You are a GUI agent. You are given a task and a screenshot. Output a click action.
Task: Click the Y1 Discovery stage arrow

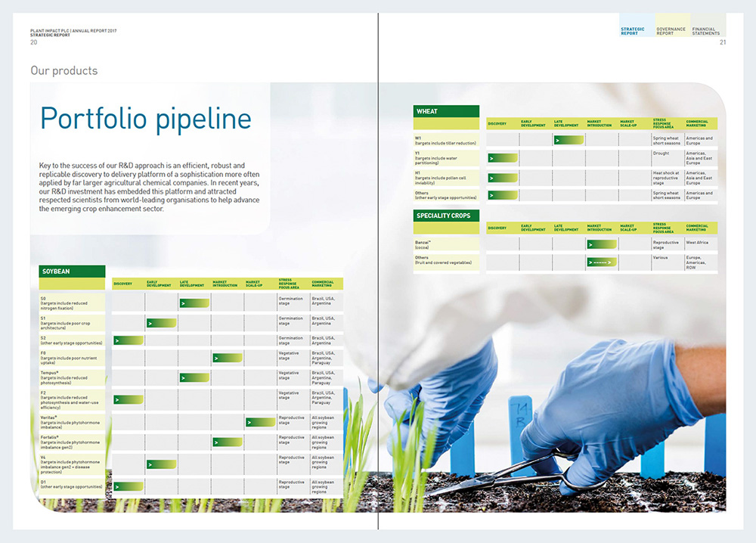502,157
